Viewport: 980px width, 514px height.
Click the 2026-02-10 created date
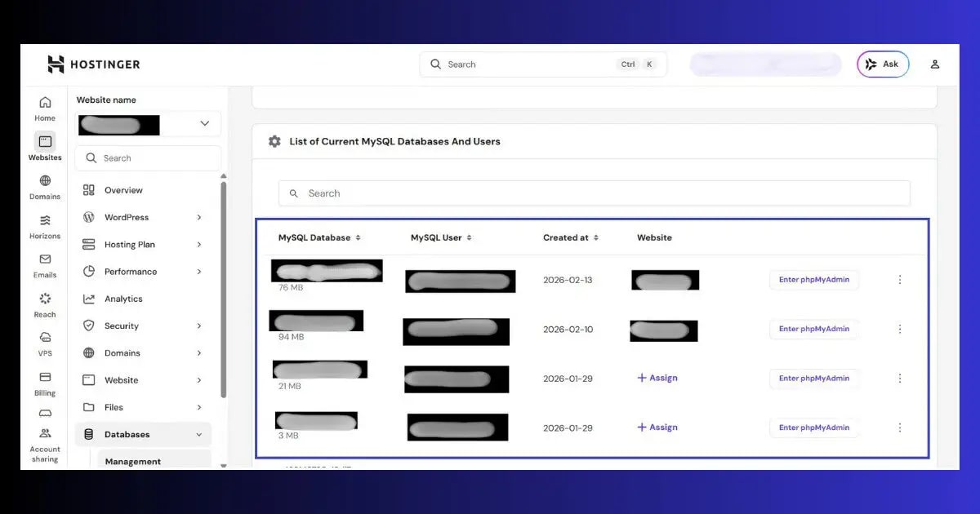coord(568,330)
